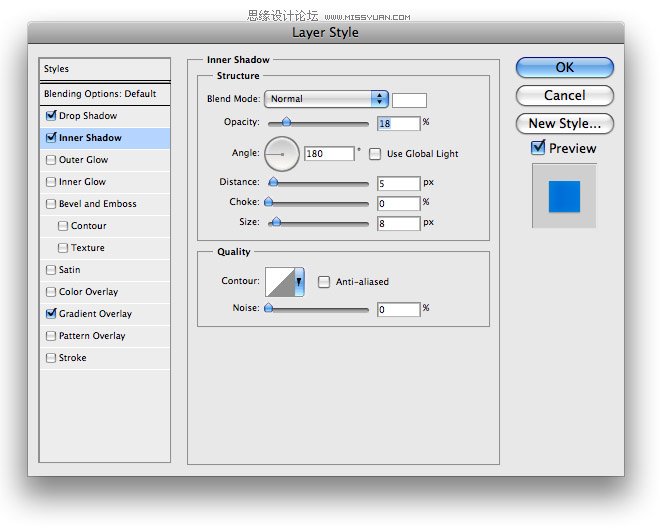The width and height of the screenshot is (660, 531).
Task: Select the Stroke style entry
Action: click(105, 358)
